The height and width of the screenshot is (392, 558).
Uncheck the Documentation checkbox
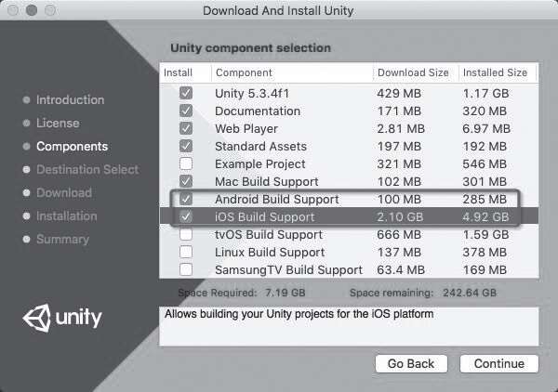point(186,111)
